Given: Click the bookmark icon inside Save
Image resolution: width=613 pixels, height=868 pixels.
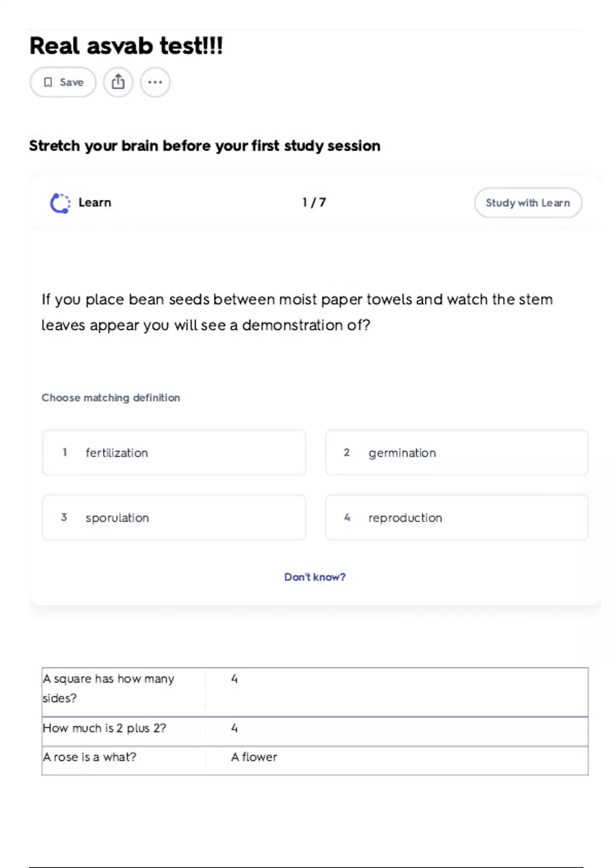Looking at the screenshot, I should pos(48,82).
